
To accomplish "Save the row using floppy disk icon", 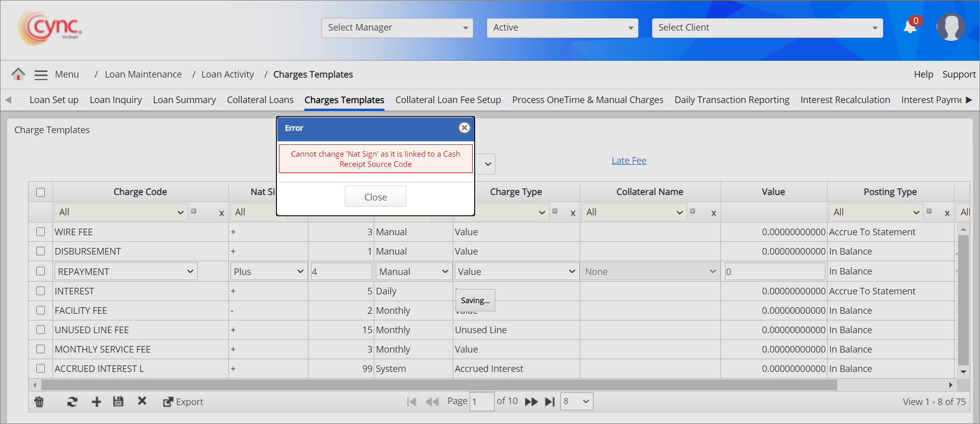I will click(118, 402).
